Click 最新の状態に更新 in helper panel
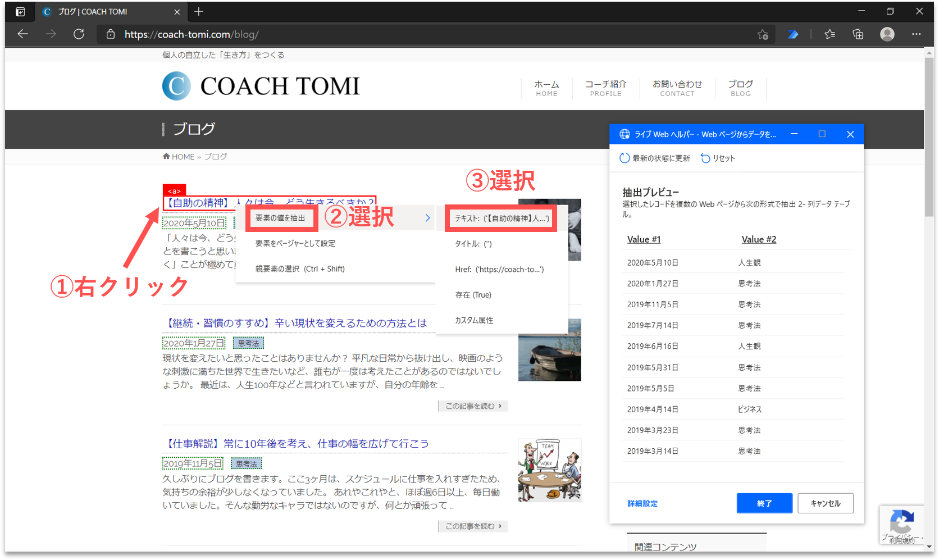This screenshot has width=939, height=560. [655, 158]
